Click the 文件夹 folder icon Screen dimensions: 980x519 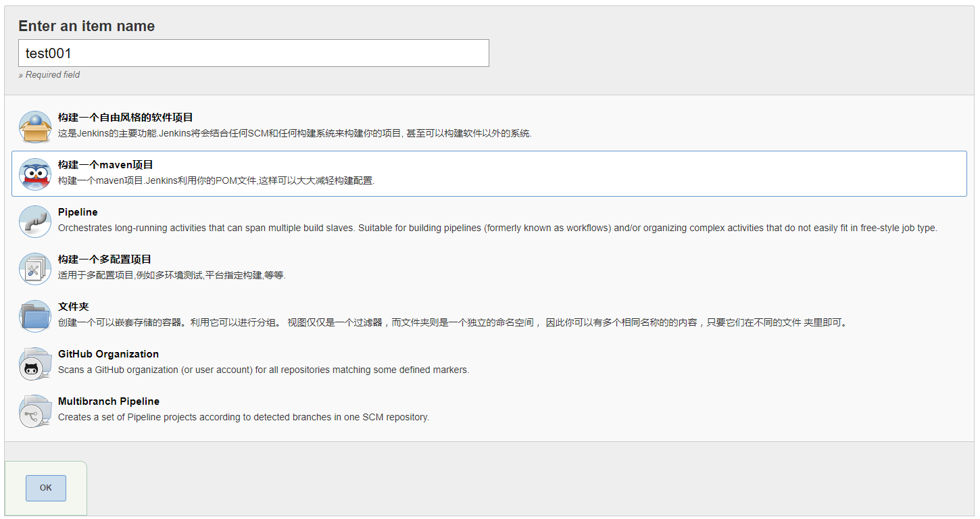tap(35, 316)
